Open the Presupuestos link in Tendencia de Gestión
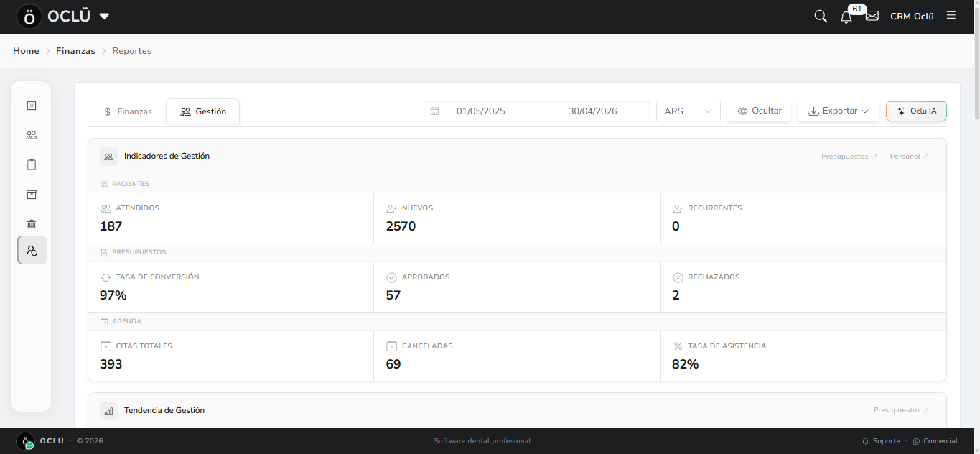The width and height of the screenshot is (980, 454). 902,410
